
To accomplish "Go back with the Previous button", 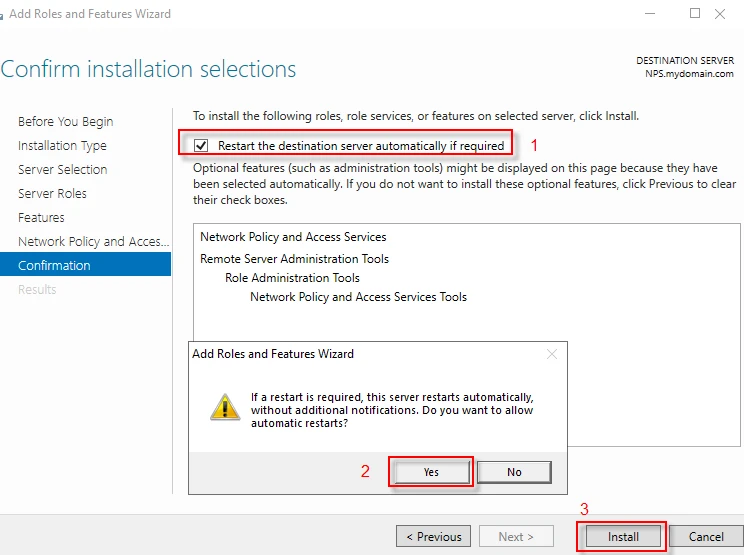I will (432, 537).
